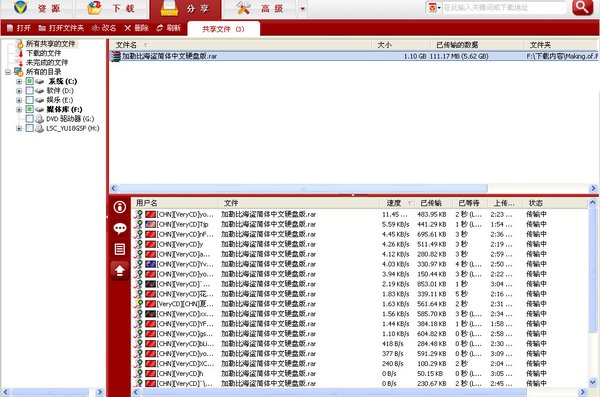600x397 pixels.
Task: Sort uploads by 状态 column header
Action: tap(555, 203)
